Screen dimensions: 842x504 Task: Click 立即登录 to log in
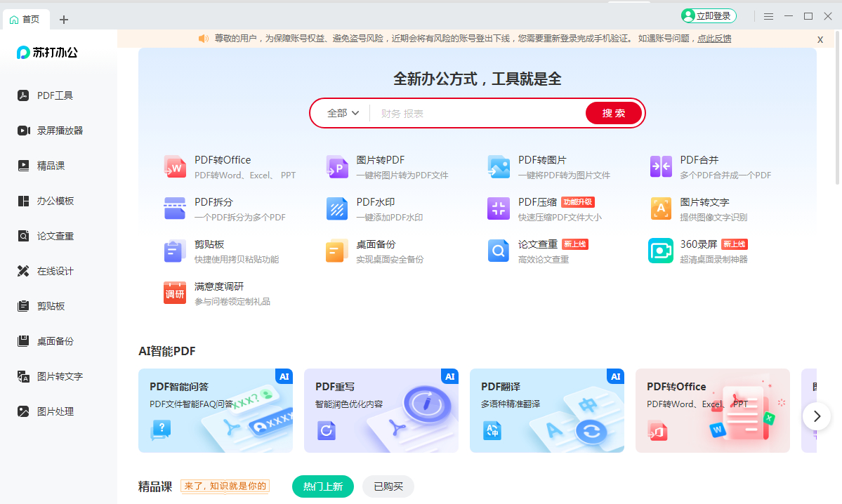pyautogui.click(x=709, y=16)
